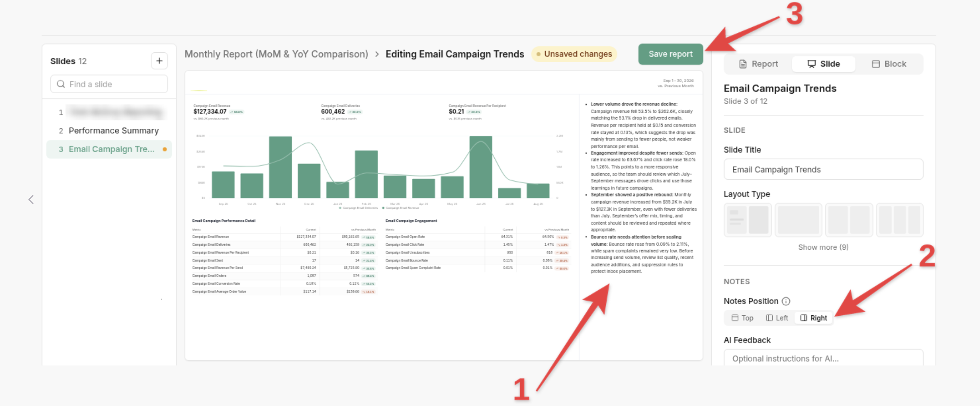Edit the Slide Title field

point(823,169)
